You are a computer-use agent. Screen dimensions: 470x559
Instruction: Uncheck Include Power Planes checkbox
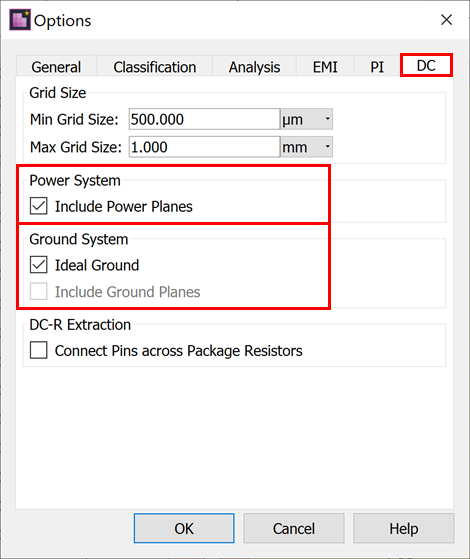click(x=39, y=206)
